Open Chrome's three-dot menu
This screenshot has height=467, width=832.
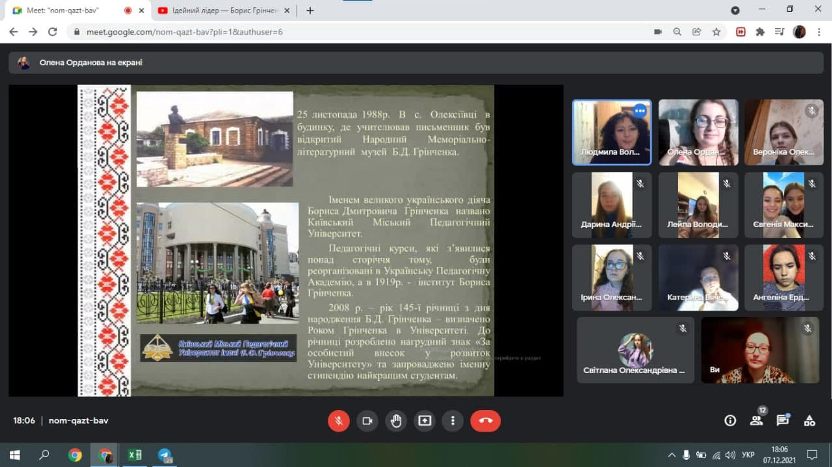click(819, 31)
